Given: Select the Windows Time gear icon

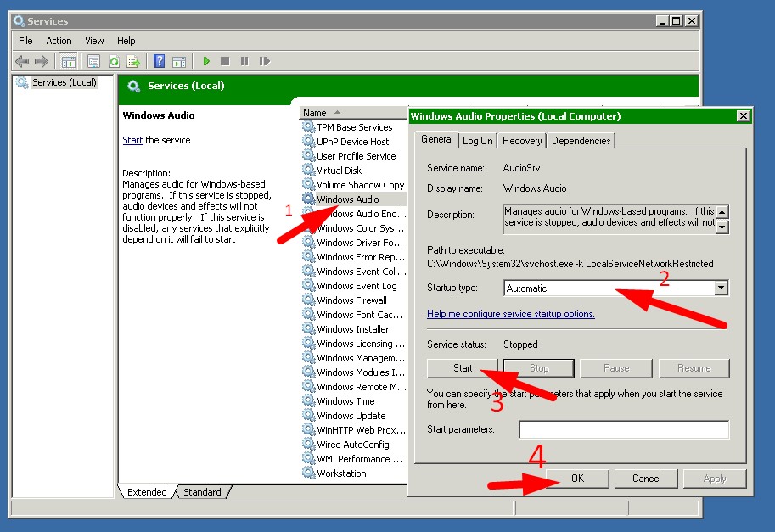Looking at the screenshot, I should pyautogui.click(x=309, y=401).
